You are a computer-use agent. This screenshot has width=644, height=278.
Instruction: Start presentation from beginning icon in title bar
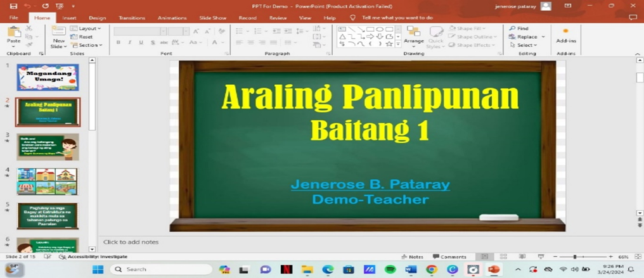pos(60,6)
